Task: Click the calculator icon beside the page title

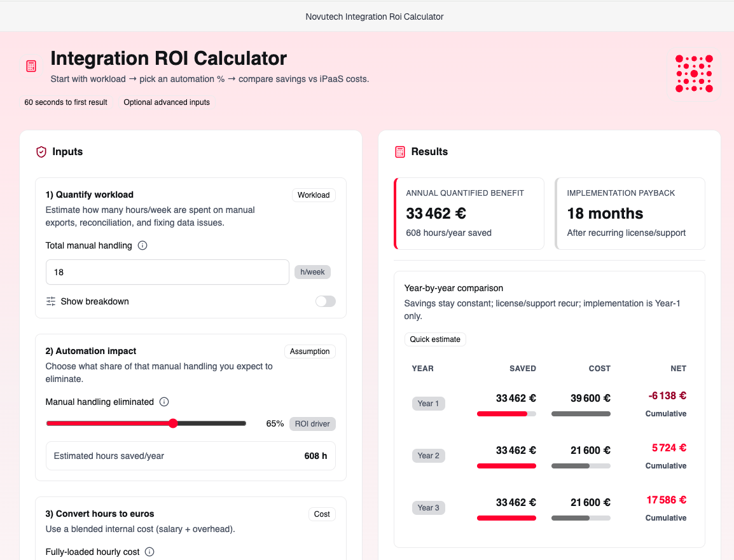Action: coord(31,66)
